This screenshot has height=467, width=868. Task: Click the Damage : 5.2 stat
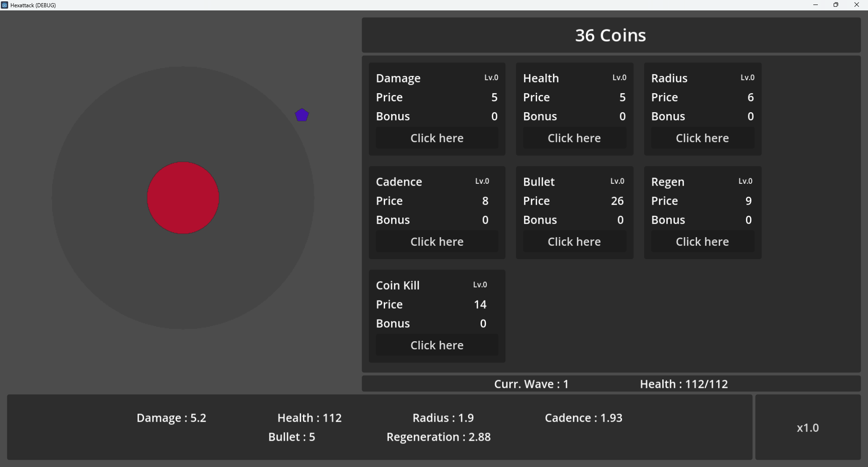[x=171, y=418]
